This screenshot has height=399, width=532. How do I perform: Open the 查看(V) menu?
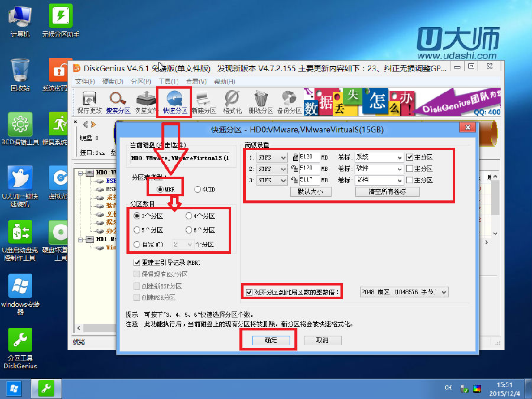click(196, 82)
